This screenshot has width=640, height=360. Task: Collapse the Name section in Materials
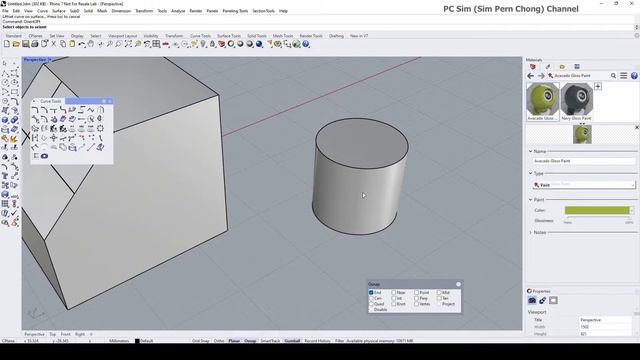coord(531,151)
